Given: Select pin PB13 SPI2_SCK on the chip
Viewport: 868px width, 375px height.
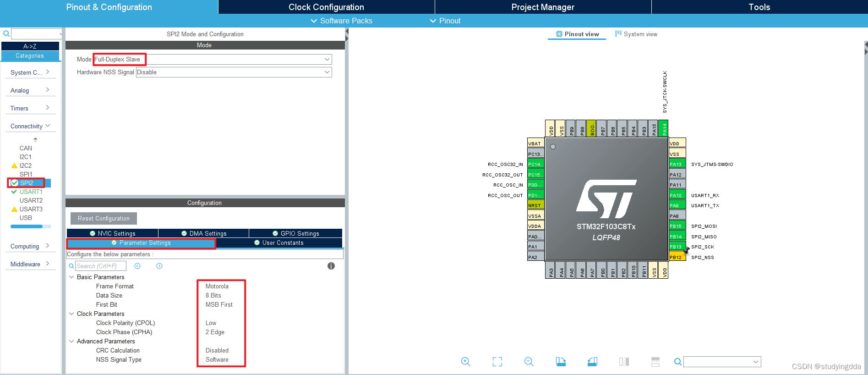Looking at the screenshot, I should (x=677, y=247).
